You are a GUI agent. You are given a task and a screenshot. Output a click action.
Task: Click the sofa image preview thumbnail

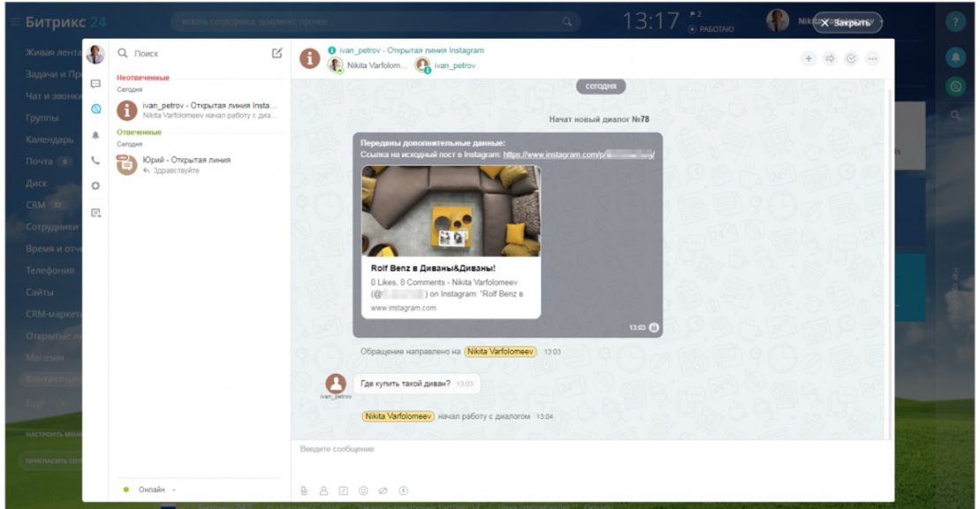point(451,210)
